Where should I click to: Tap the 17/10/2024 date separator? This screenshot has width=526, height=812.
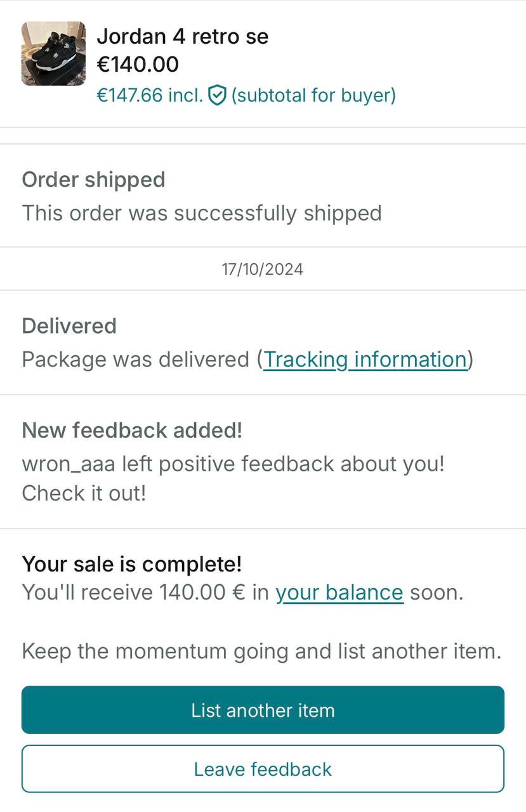pyautogui.click(x=263, y=269)
